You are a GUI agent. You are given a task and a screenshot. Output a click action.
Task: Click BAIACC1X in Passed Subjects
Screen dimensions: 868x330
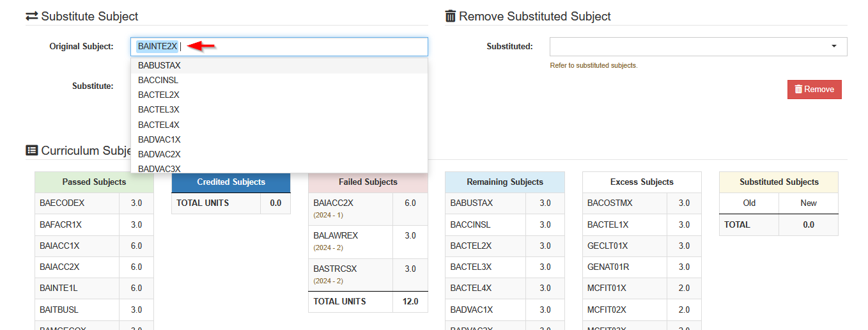point(59,246)
